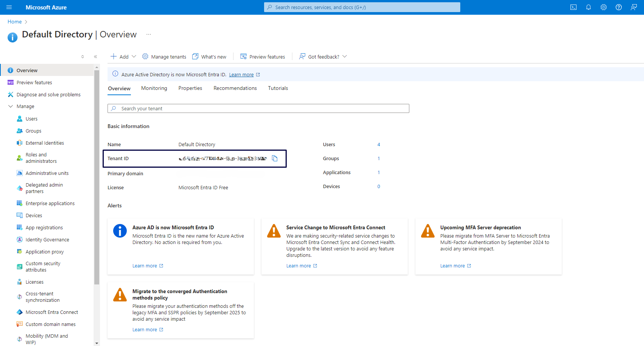Click the feedback icon in top bar
The width and height of the screenshot is (644, 346).
tap(633, 7)
